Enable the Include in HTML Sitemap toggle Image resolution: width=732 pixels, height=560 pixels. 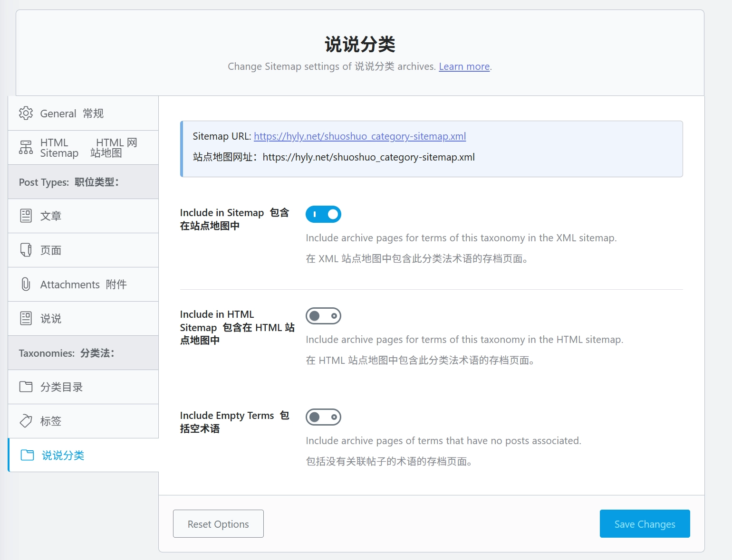pyautogui.click(x=323, y=316)
